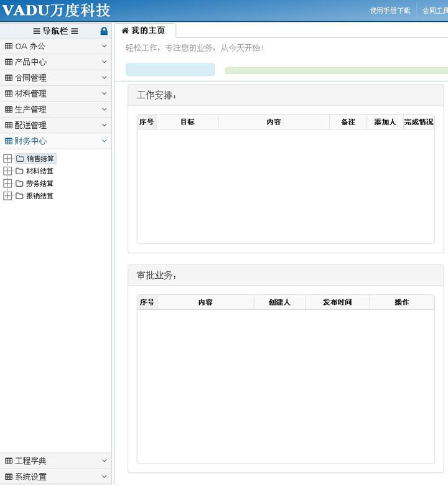Click the lock icon in navigation header
448x486 pixels.
[x=104, y=31]
